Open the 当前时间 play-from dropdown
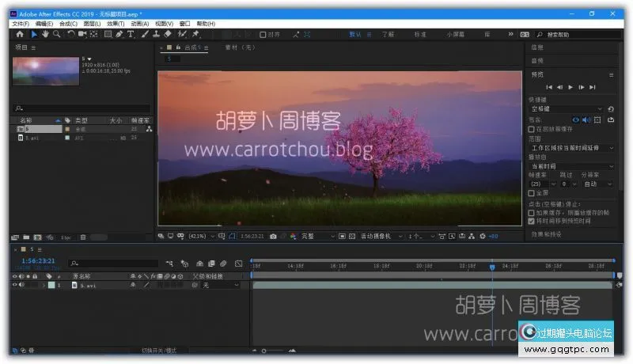Screen dimensions: 633x364 tap(572, 166)
